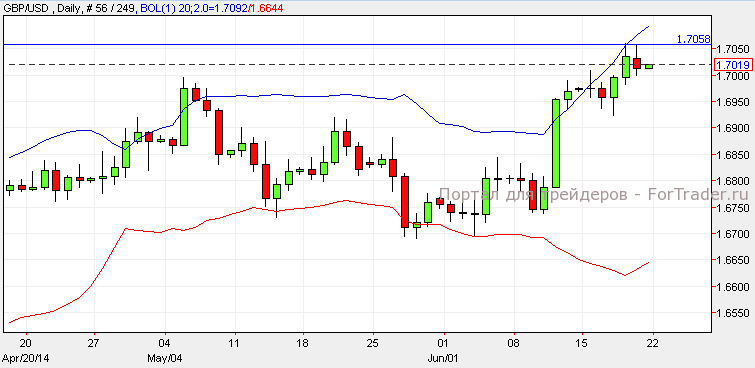This screenshot has width=755, height=368.
Task: Select the 1.7058 horizontal level label
Action: point(692,39)
